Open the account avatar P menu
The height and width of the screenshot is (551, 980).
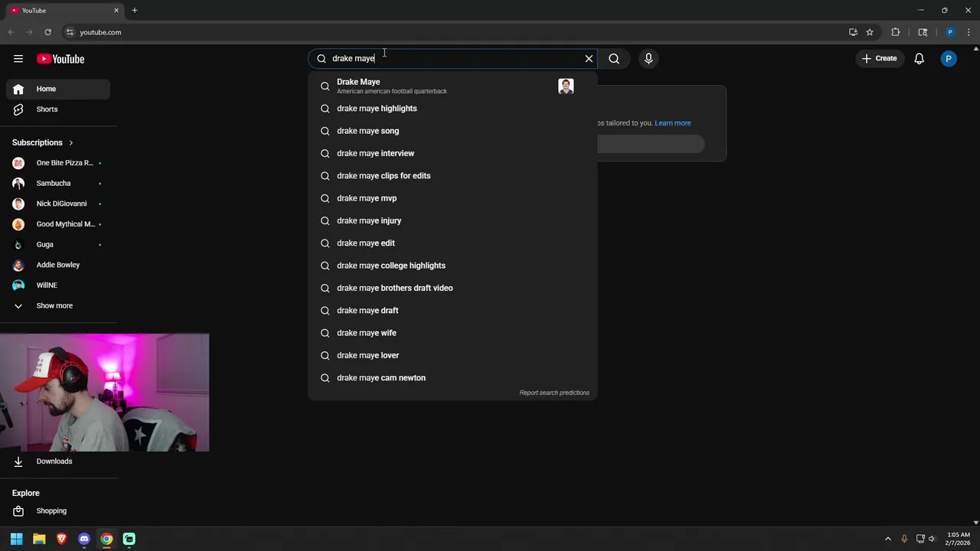pos(949,59)
